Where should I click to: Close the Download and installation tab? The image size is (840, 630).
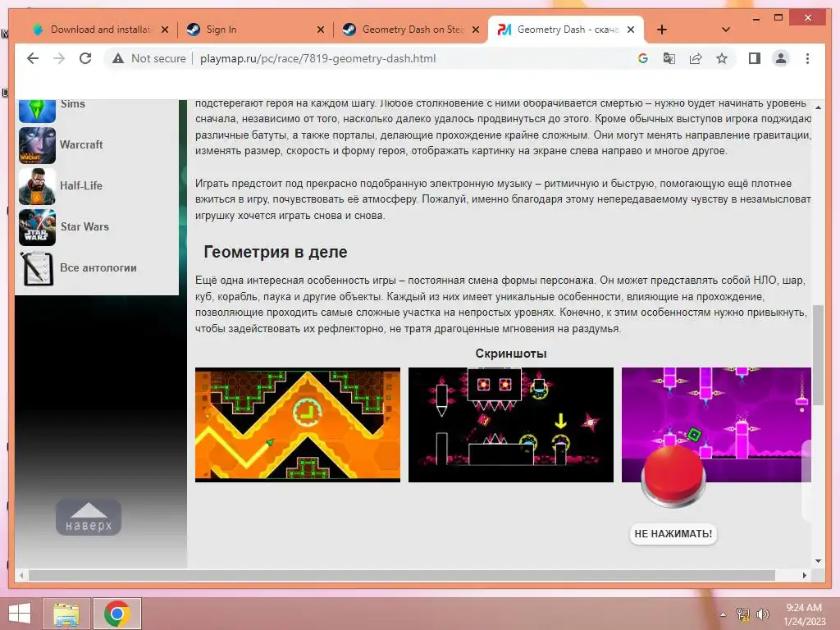pyautogui.click(x=165, y=30)
